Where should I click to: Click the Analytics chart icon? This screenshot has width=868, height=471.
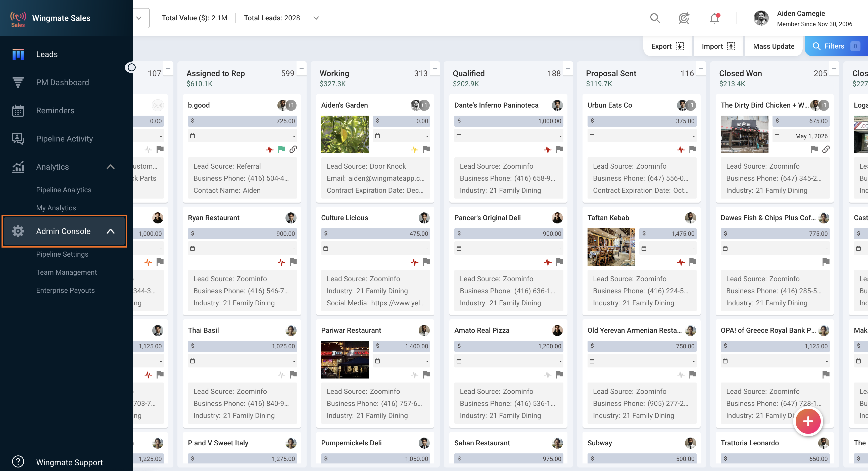click(18, 167)
